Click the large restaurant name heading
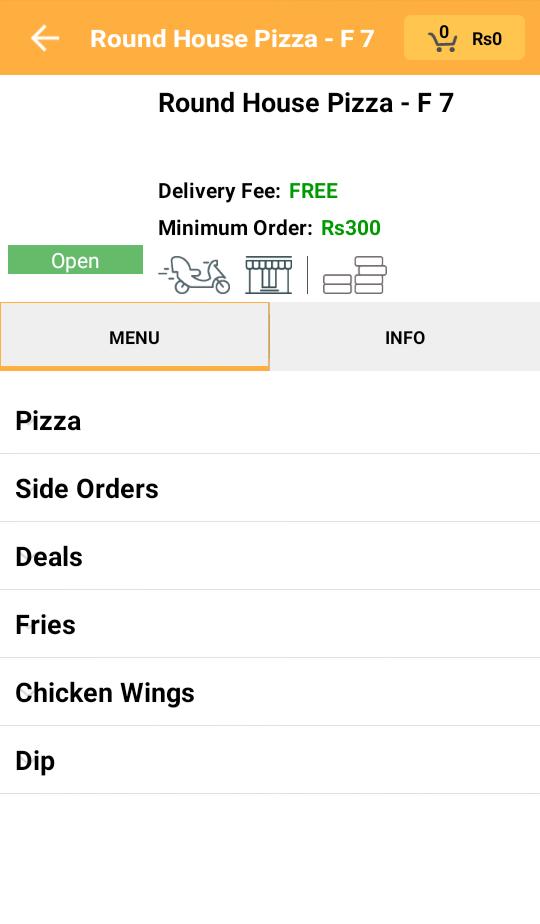This screenshot has height=924, width=540. (x=306, y=103)
